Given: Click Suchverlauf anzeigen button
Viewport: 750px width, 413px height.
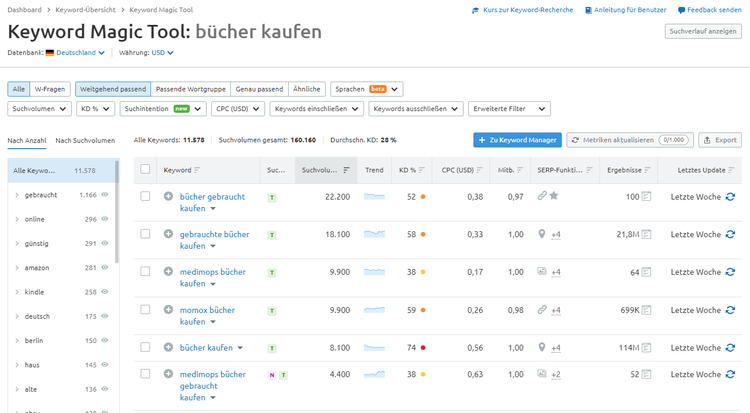Looking at the screenshot, I should coord(703,31).
